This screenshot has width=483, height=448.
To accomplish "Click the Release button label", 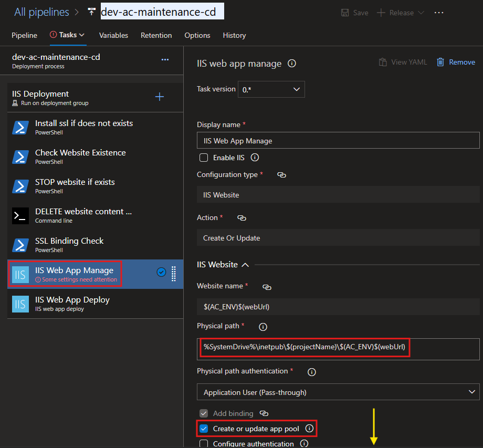I will [402, 13].
